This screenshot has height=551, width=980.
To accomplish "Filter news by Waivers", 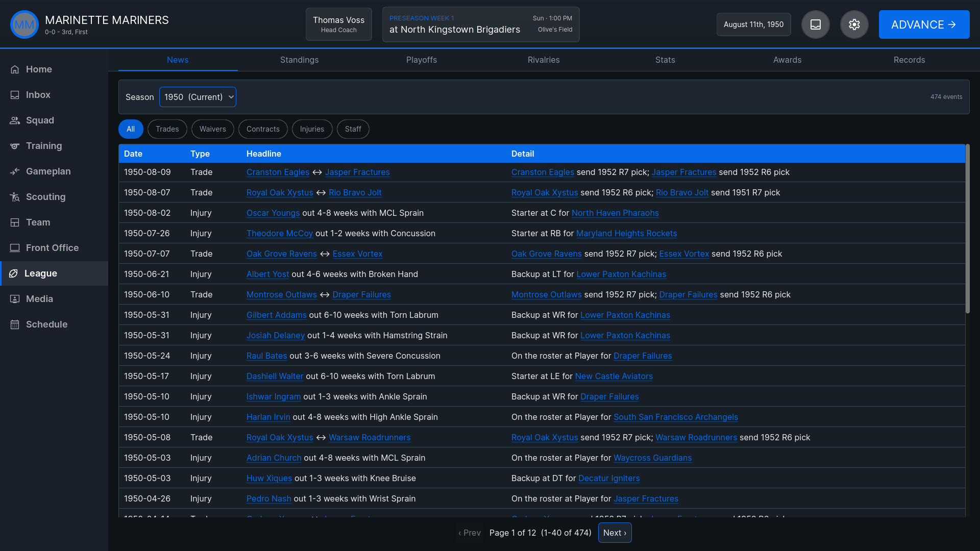I will point(213,129).
